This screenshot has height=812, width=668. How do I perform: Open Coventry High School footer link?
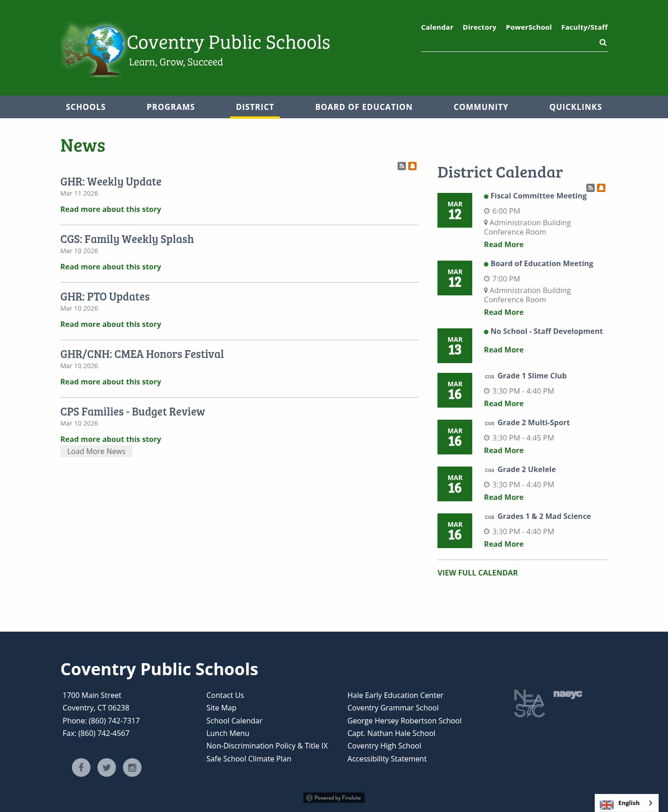[x=384, y=746]
